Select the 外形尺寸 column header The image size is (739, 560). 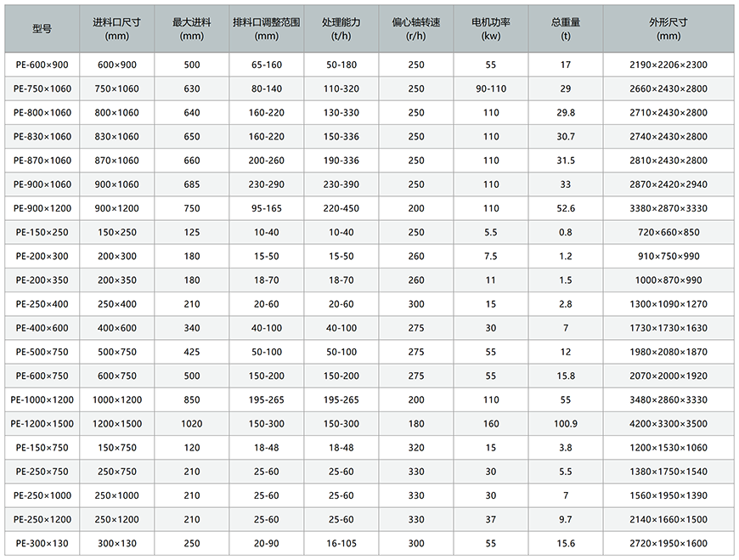pos(668,29)
